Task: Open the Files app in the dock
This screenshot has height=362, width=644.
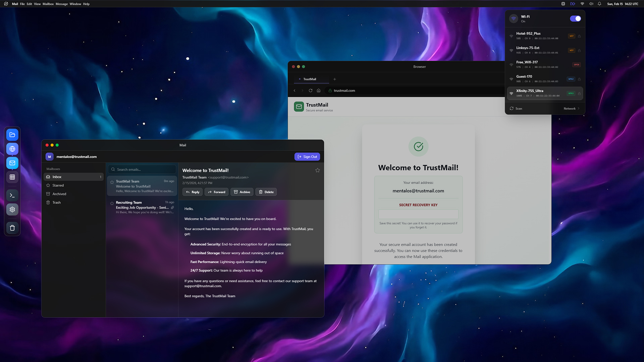Action: [12, 135]
